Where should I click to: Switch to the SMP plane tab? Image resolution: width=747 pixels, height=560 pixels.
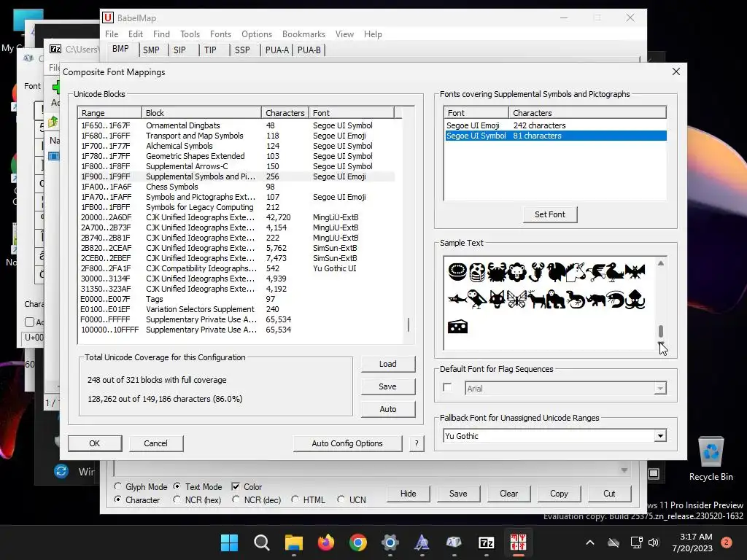click(x=152, y=50)
